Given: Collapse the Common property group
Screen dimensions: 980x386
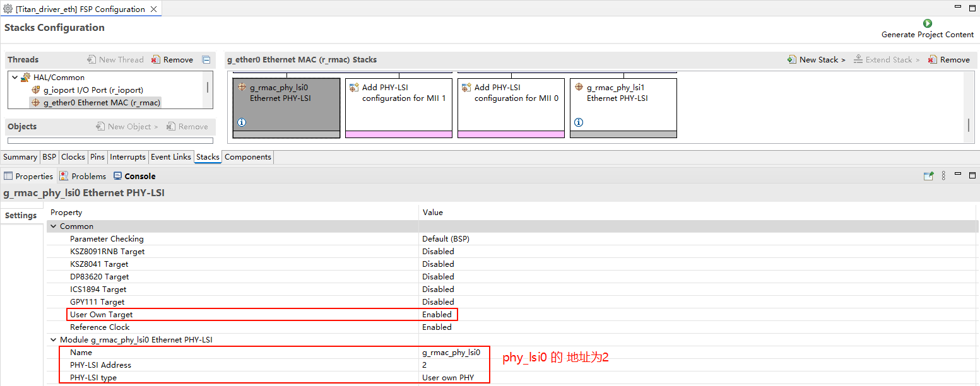Looking at the screenshot, I should click(x=54, y=226).
